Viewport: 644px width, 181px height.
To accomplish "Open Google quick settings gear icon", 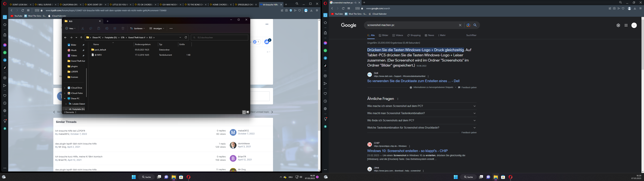I will pos(618,25).
